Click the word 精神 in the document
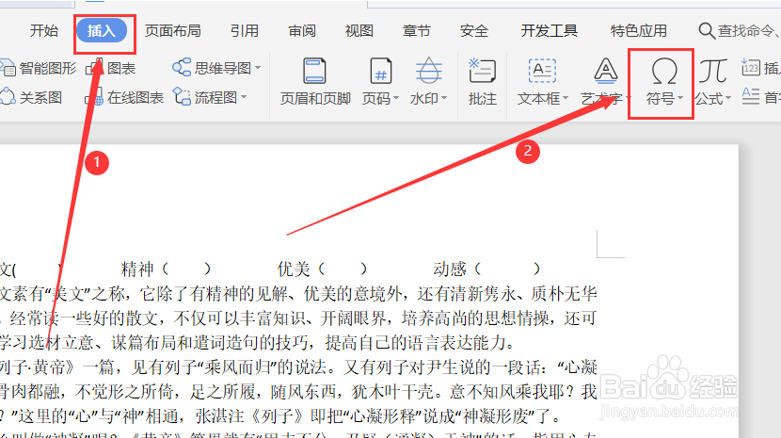Image resolution: width=781 pixels, height=438 pixels. click(x=137, y=269)
